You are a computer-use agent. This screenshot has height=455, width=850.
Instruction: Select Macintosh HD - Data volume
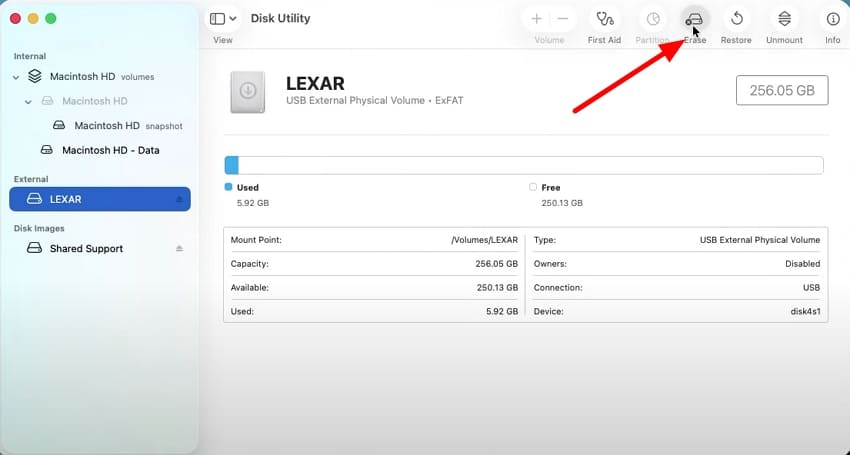point(100,150)
